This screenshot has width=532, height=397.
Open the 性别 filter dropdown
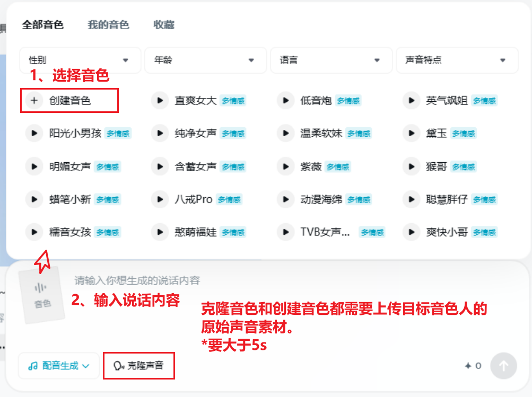pos(80,60)
